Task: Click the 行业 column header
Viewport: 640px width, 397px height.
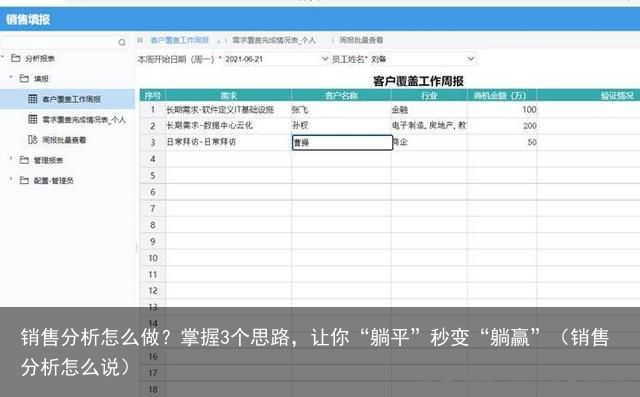Action: pos(429,95)
